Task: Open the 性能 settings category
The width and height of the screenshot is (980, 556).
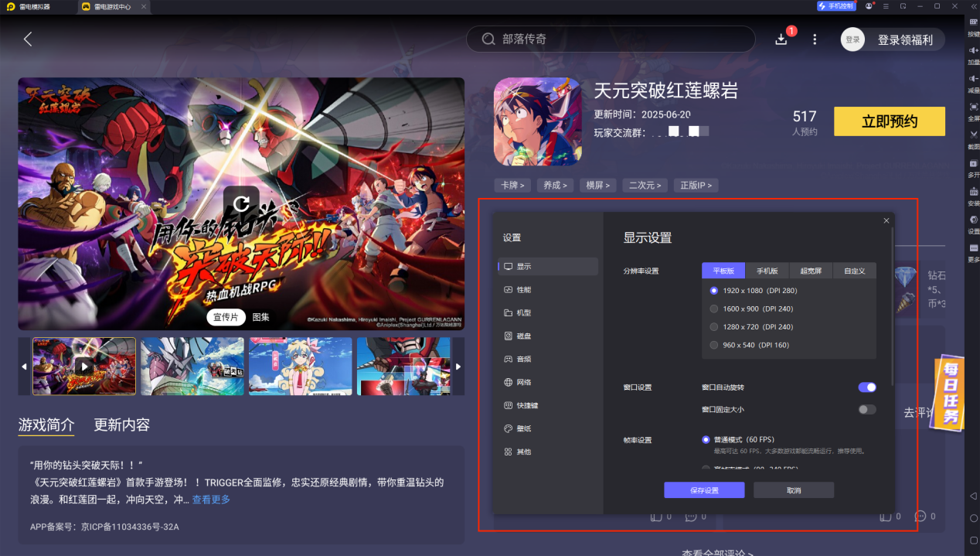Action: click(548, 289)
